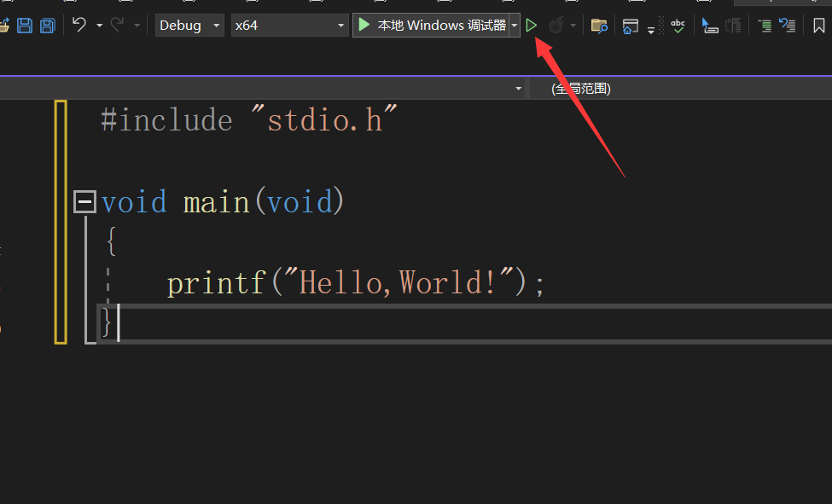Undo the last edit
This screenshot has width=832, height=504.
tap(79, 25)
